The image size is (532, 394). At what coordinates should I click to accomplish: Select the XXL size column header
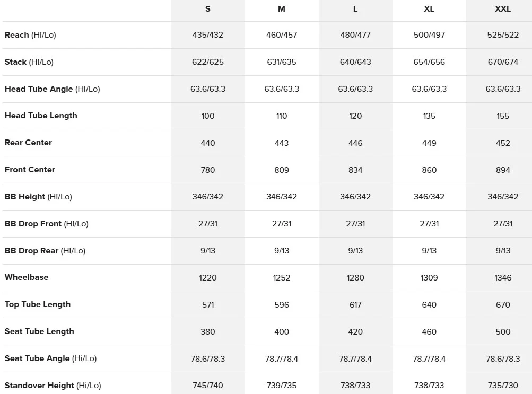coord(503,9)
